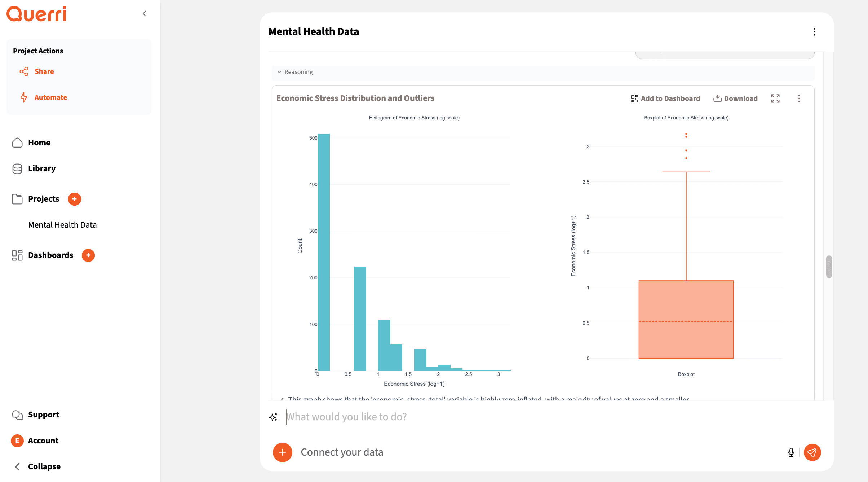Image resolution: width=868 pixels, height=482 pixels.
Task: Add a new project with plus icon
Action: (x=74, y=199)
